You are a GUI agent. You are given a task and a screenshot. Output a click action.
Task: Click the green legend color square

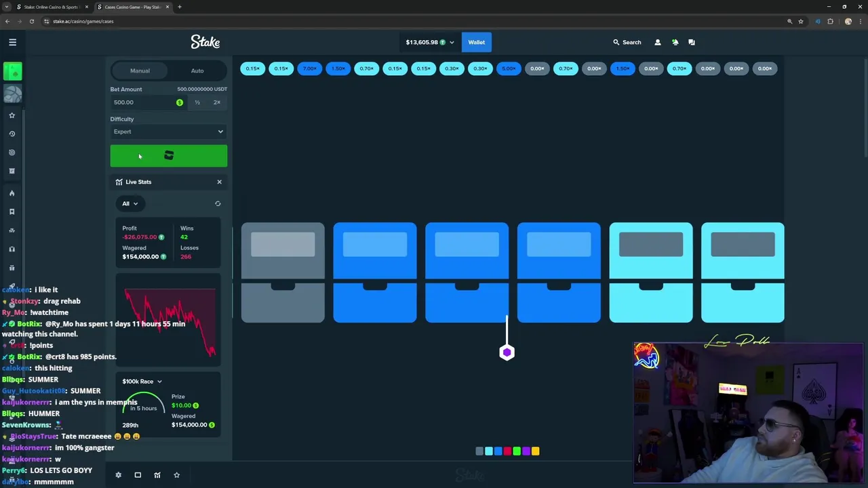point(517,451)
